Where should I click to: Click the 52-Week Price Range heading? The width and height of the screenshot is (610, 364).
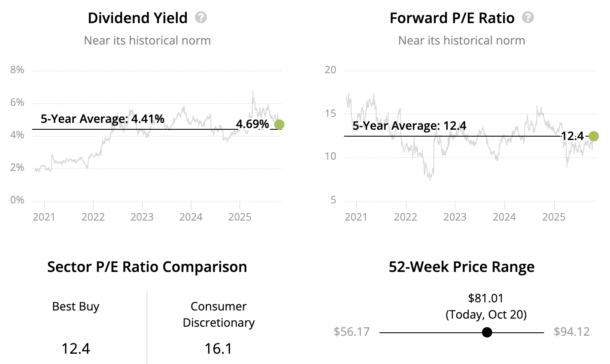click(461, 267)
